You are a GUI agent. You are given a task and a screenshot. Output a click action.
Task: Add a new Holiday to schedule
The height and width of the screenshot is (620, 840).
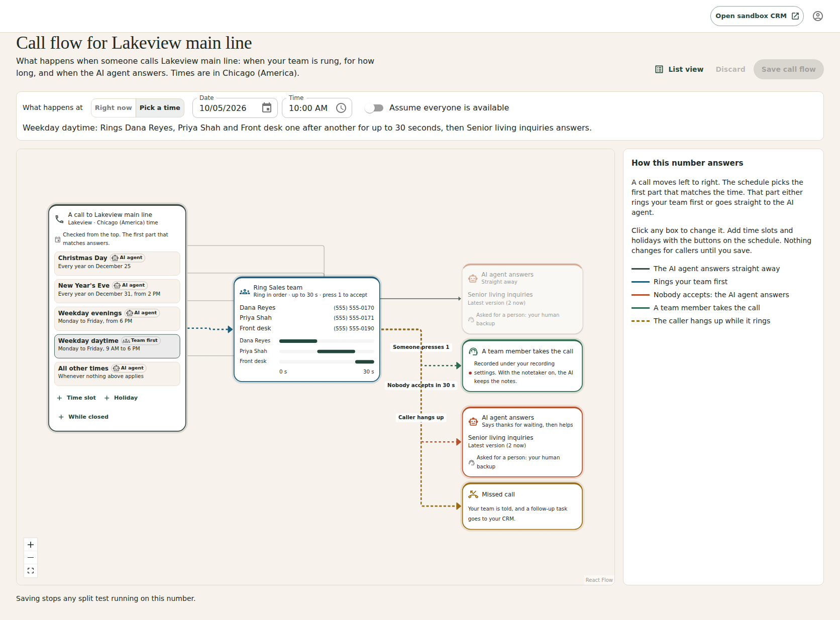point(121,398)
